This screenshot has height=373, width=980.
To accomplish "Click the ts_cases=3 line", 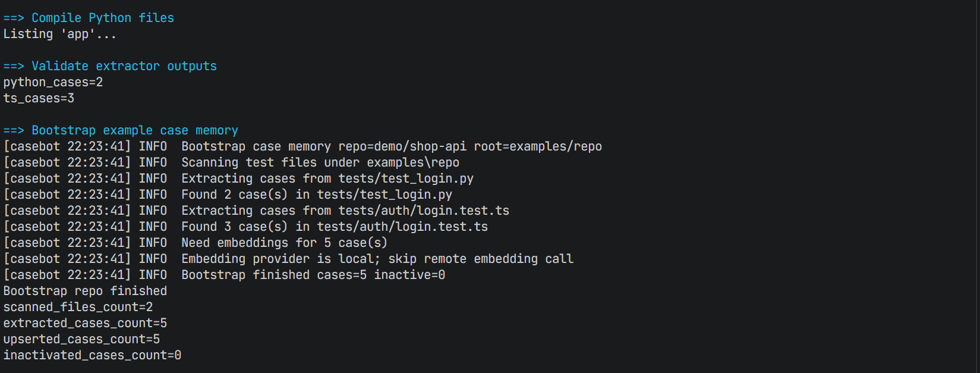I will point(39,98).
